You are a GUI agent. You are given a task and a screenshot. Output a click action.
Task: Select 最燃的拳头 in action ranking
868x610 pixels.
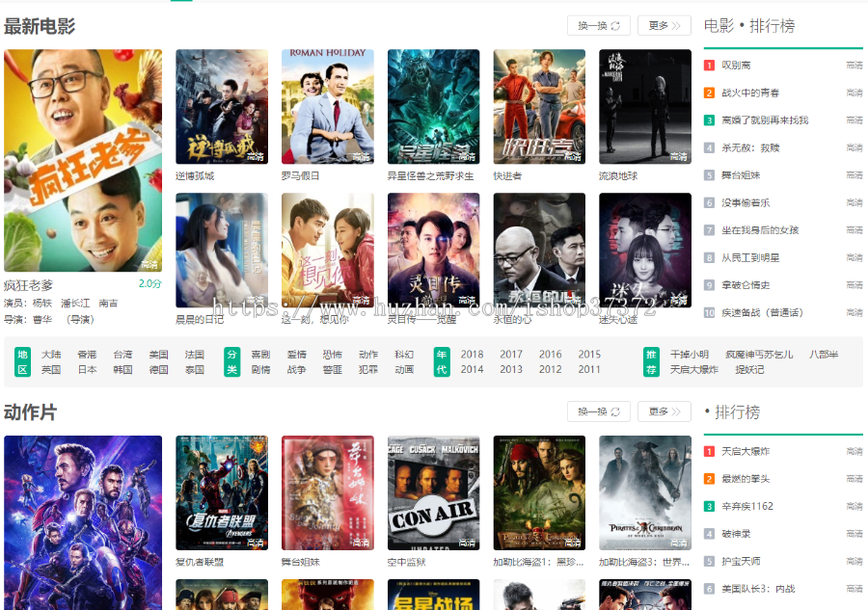click(746, 479)
